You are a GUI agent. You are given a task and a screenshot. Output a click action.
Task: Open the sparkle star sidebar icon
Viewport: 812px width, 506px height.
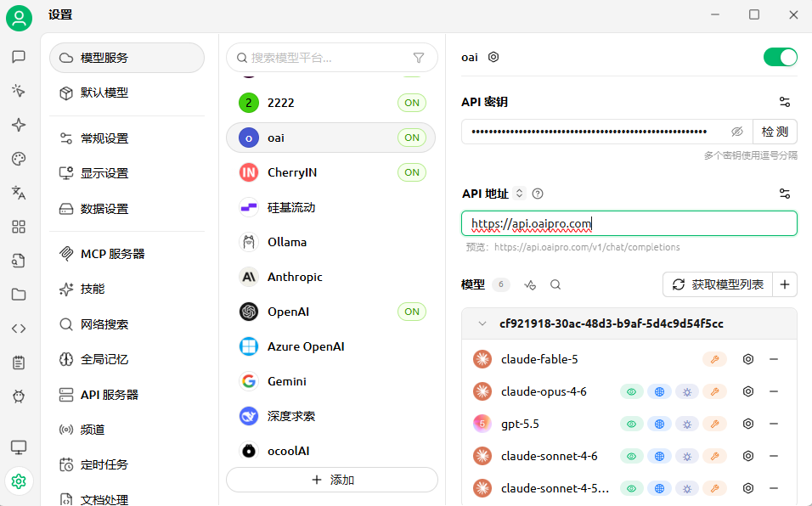[19, 125]
